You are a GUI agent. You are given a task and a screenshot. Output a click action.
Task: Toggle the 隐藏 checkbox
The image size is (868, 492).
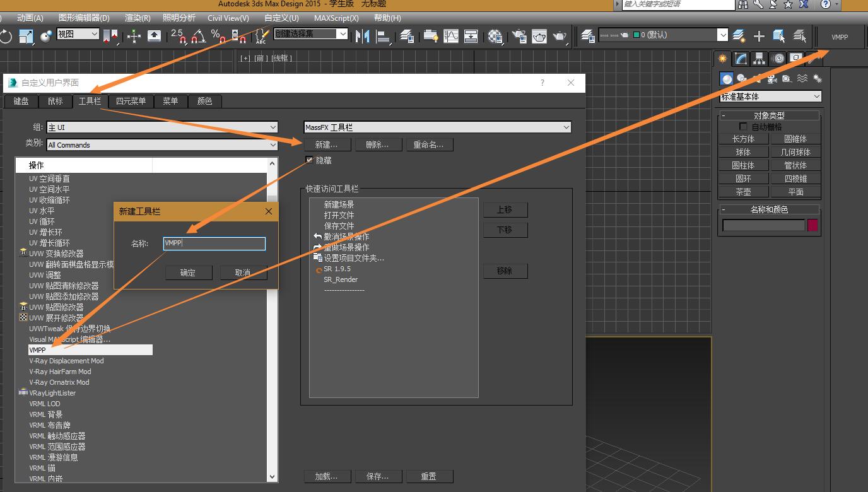(309, 160)
